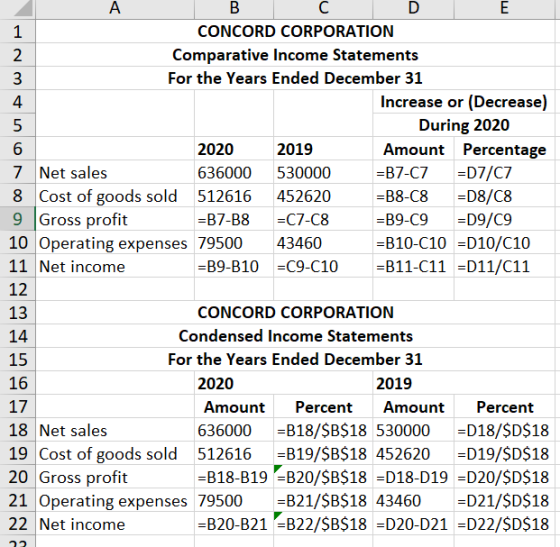
Task: Select cell C8 containing 452620
Action: point(323,196)
